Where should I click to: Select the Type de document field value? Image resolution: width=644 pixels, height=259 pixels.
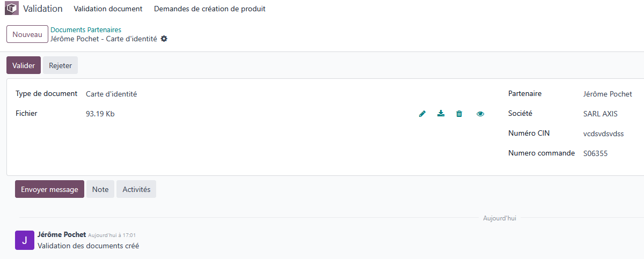tap(112, 94)
